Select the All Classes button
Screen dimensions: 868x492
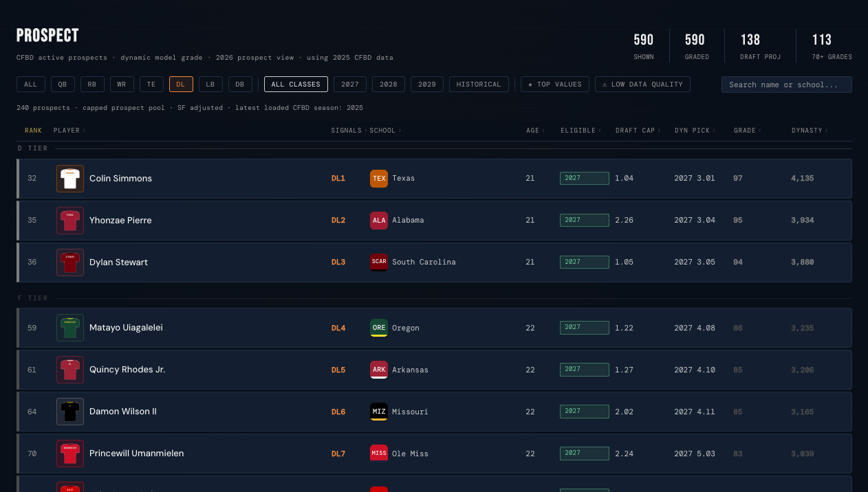coord(296,85)
